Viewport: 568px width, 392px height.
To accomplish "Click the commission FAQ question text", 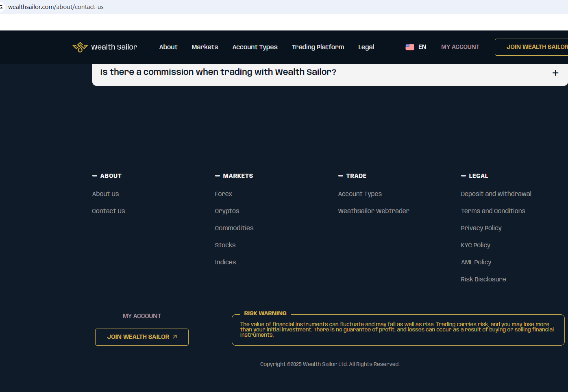I will pos(218,72).
